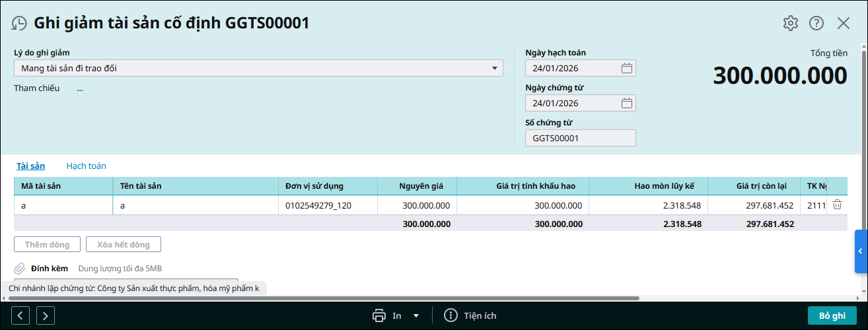Open calendar for Ngày hạch toán

(x=627, y=68)
